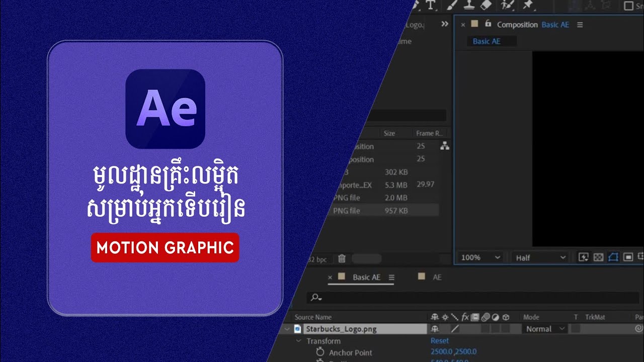Click the Basic AE timeline tab color swatch
This screenshot has height=362, width=644.
tap(342, 277)
